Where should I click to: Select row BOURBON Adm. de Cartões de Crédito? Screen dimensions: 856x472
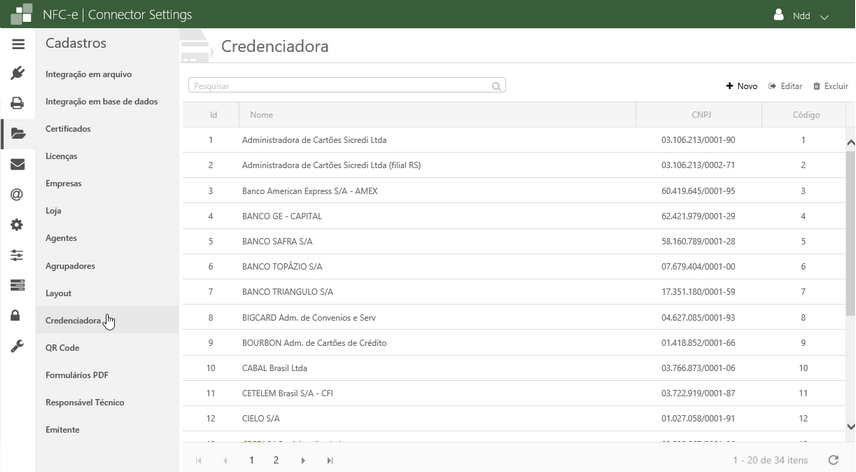click(x=514, y=343)
